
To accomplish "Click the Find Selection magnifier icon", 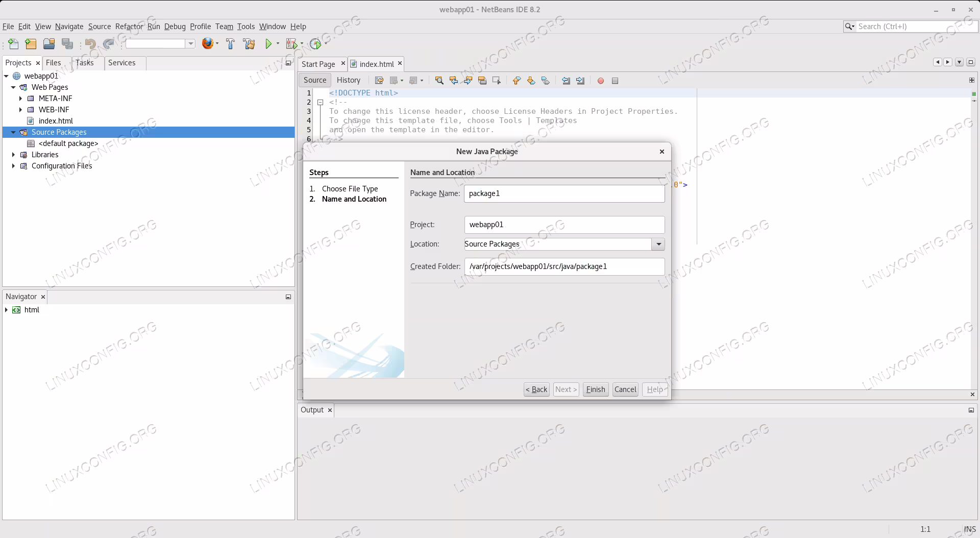I will coord(439,81).
